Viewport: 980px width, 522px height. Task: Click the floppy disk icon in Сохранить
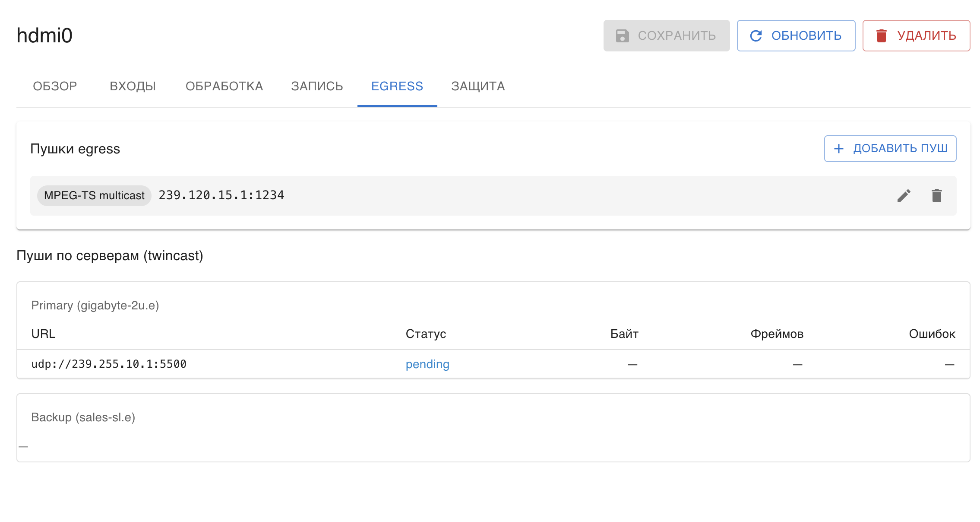(622, 36)
